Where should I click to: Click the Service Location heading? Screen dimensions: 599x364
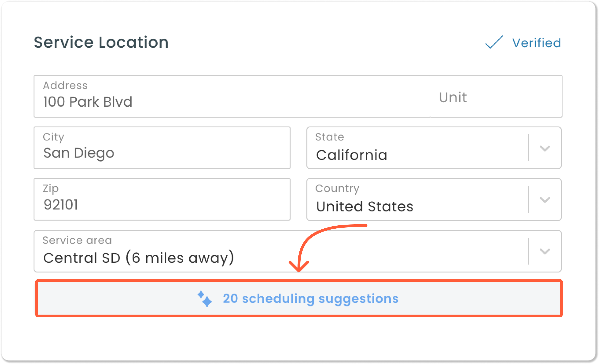[101, 42]
